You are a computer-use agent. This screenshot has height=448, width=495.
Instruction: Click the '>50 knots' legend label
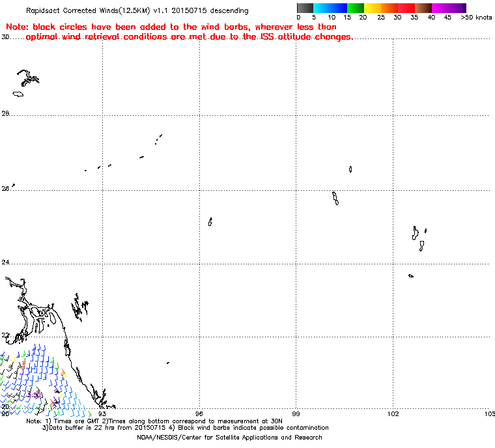click(x=476, y=18)
